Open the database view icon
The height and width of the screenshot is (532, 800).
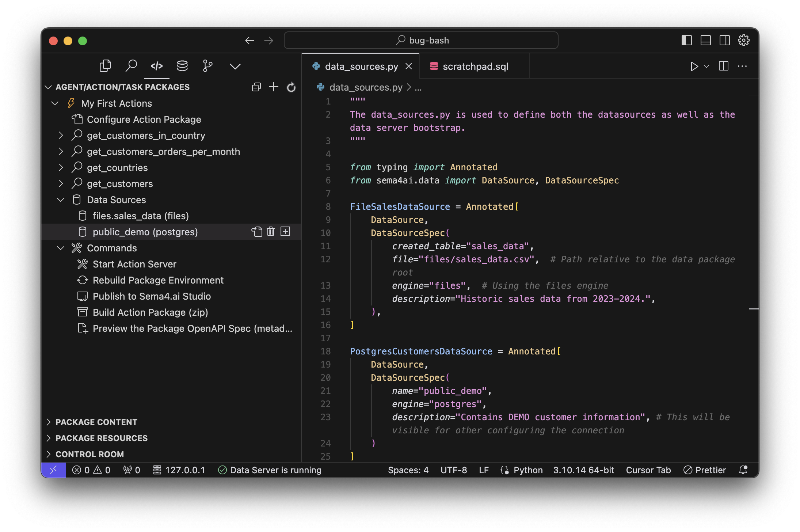click(x=182, y=66)
